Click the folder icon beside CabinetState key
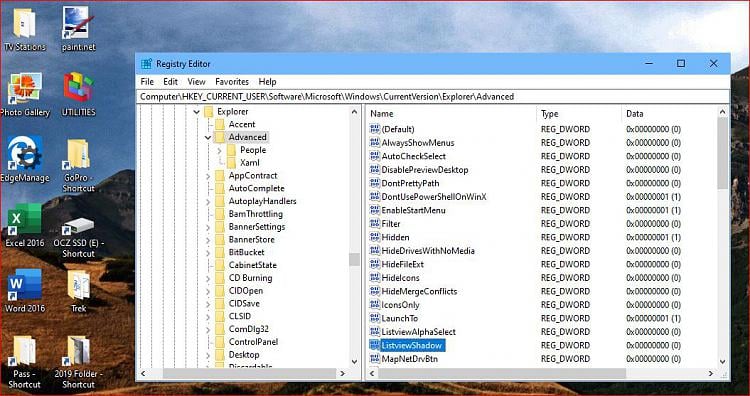The height and width of the screenshot is (396, 750). click(x=220, y=265)
